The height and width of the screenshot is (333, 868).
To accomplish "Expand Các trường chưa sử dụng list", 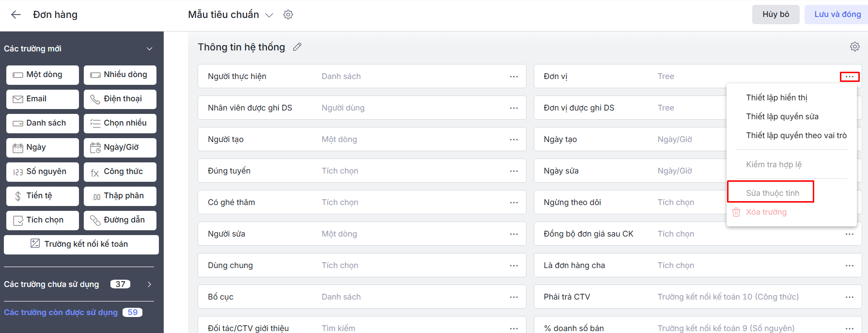I will 149,284.
